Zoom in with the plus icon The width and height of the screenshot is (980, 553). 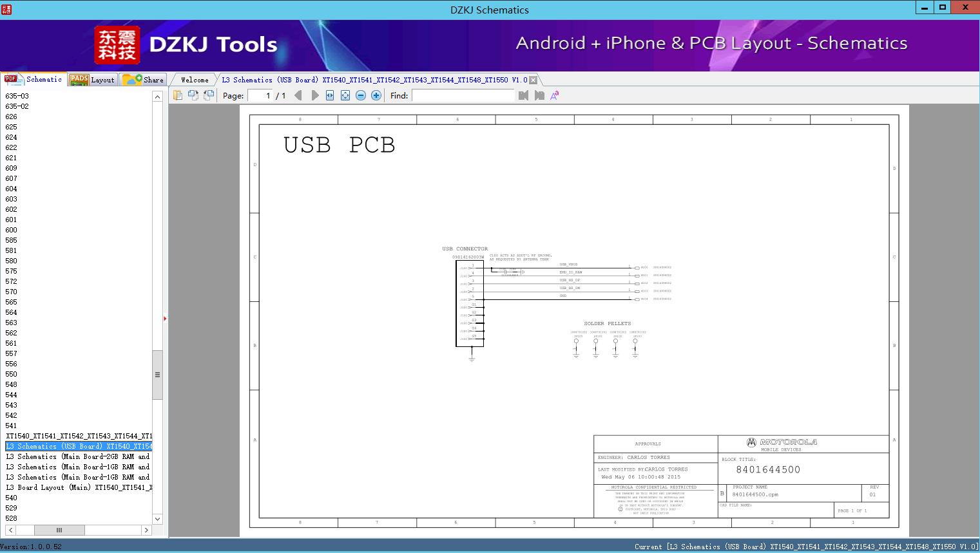click(x=376, y=95)
